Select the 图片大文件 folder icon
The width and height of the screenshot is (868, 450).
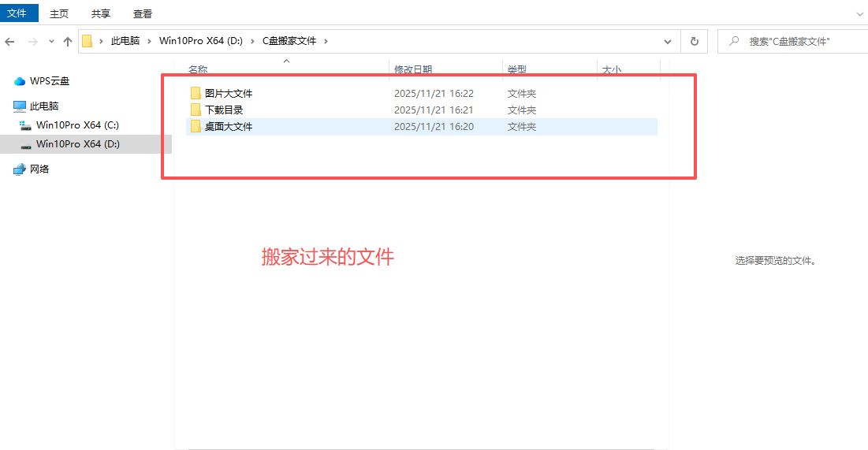196,93
